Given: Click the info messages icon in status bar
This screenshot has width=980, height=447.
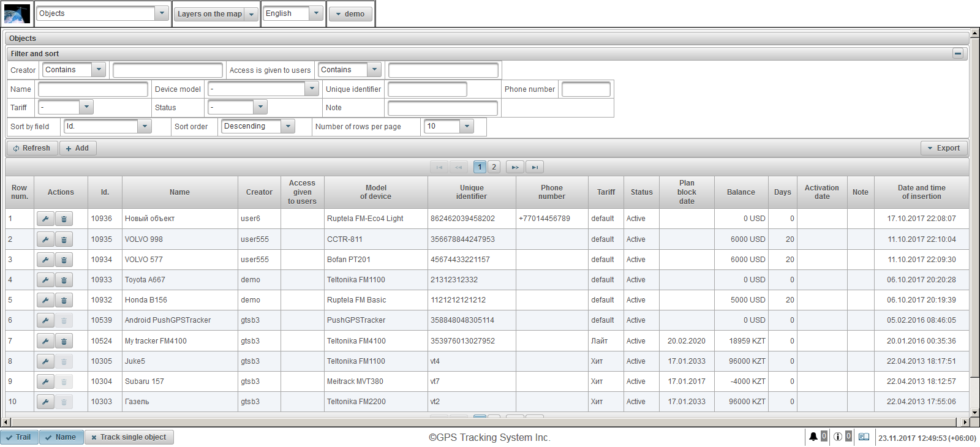Looking at the screenshot, I should click(837, 437).
